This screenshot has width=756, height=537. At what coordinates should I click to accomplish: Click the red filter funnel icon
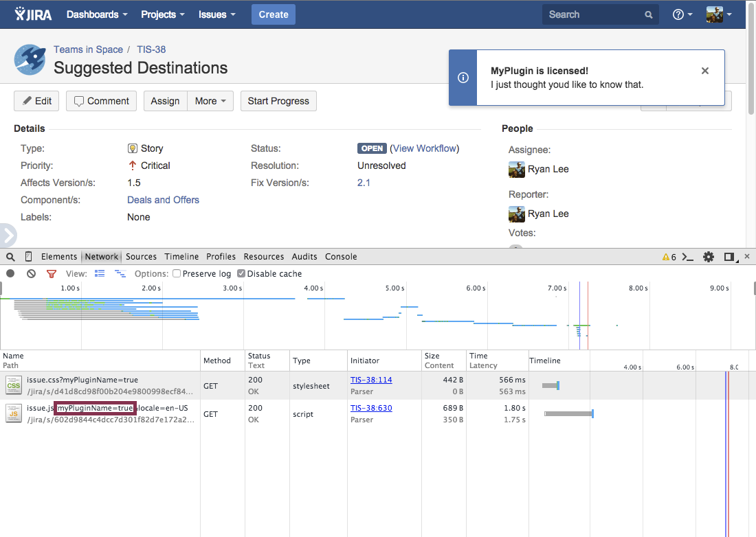52,273
